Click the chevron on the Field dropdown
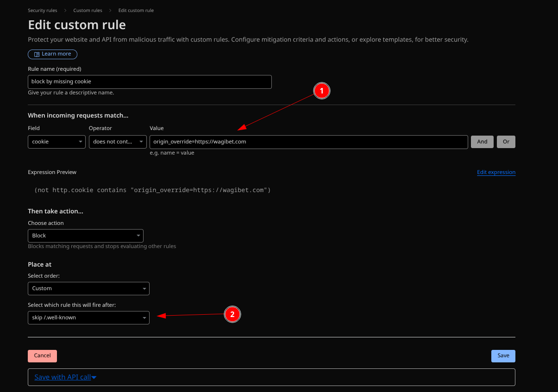 tap(81, 142)
